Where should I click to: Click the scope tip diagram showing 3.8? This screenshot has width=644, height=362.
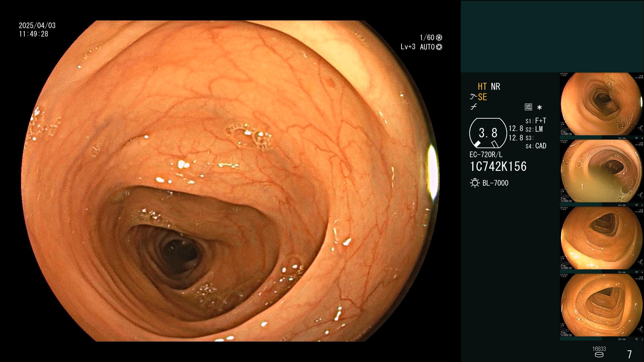[x=488, y=133]
